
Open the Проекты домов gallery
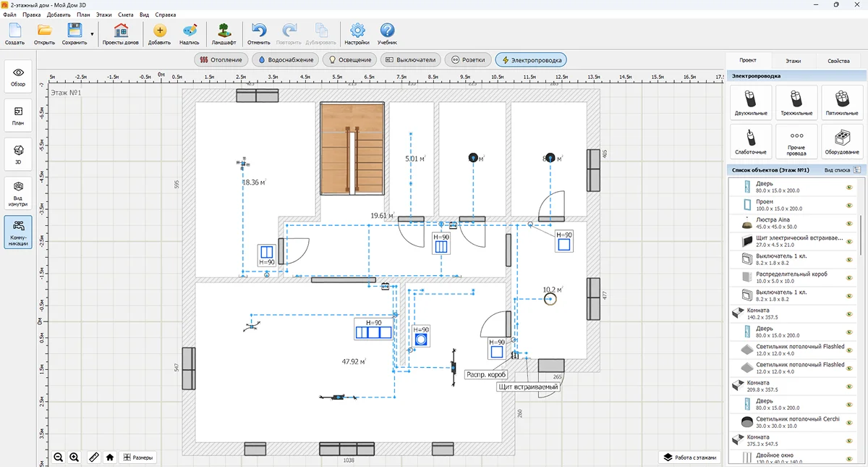pyautogui.click(x=121, y=33)
